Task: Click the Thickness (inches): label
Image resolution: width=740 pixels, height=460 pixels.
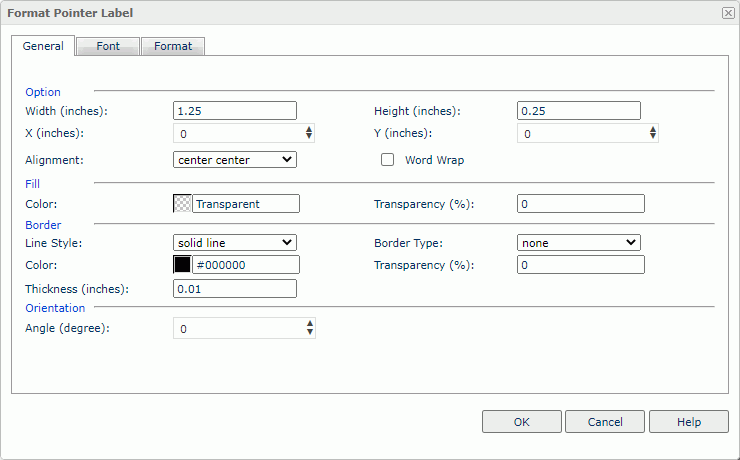Action: coord(77,289)
